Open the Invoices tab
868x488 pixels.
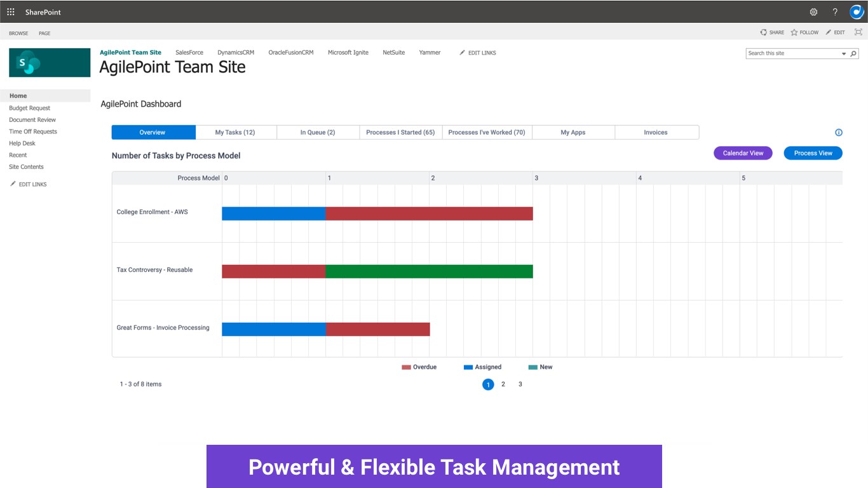coord(656,132)
